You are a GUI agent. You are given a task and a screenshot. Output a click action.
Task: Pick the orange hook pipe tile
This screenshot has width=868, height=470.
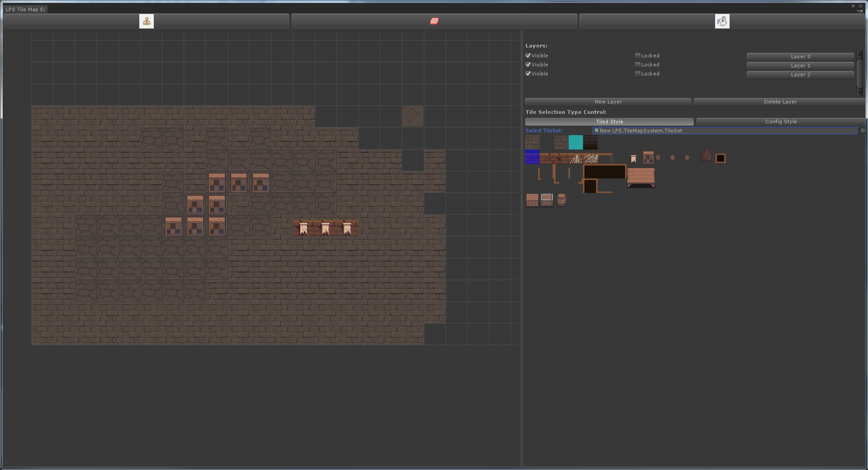click(x=539, y=174)
